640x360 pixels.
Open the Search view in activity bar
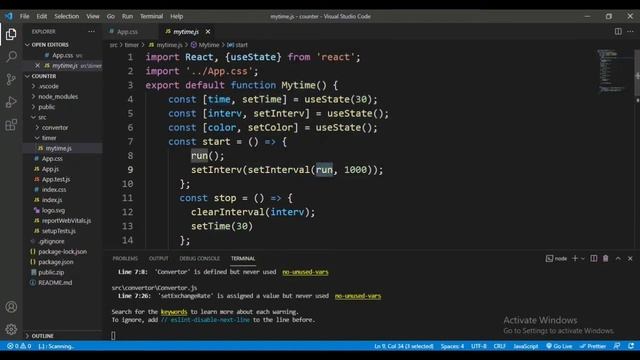tap(11, 56)
